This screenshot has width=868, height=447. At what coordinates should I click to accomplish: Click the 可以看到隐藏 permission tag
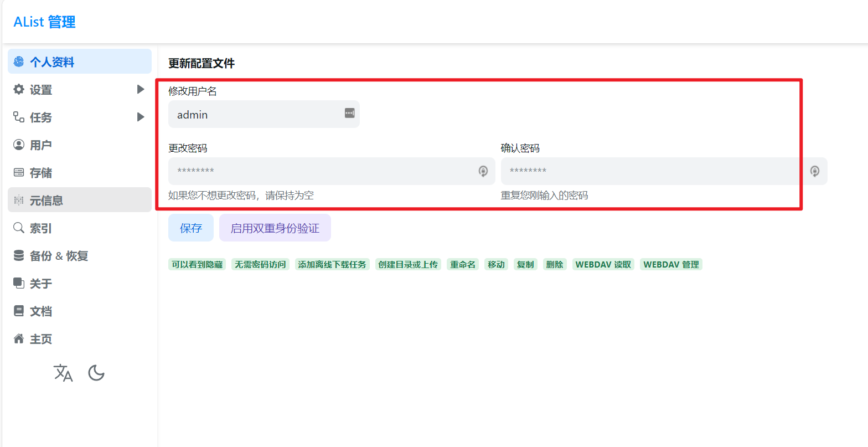(197, 264)
